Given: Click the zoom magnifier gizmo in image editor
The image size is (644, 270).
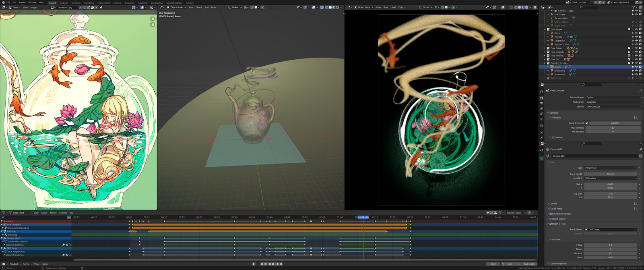Looking at the screenshot, I should coord(153,19).
